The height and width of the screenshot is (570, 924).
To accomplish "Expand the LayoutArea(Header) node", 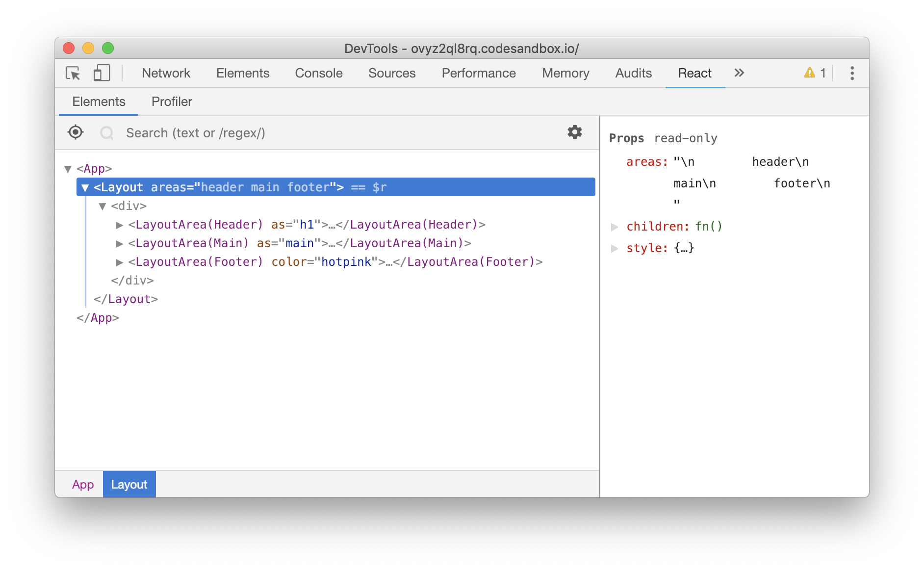I will tap(119, 225).
